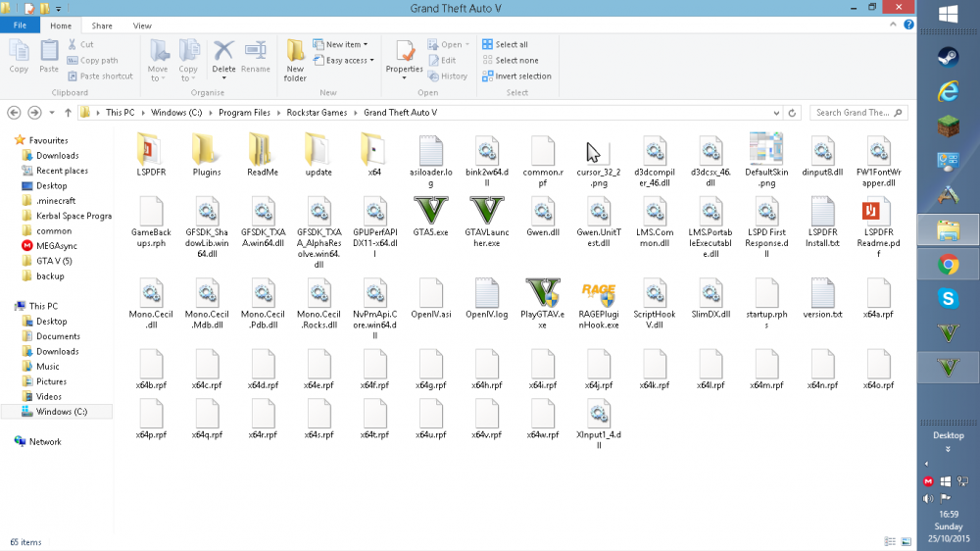Click the Rename ribbon button
980x551 pixels.
click(255, 58)
